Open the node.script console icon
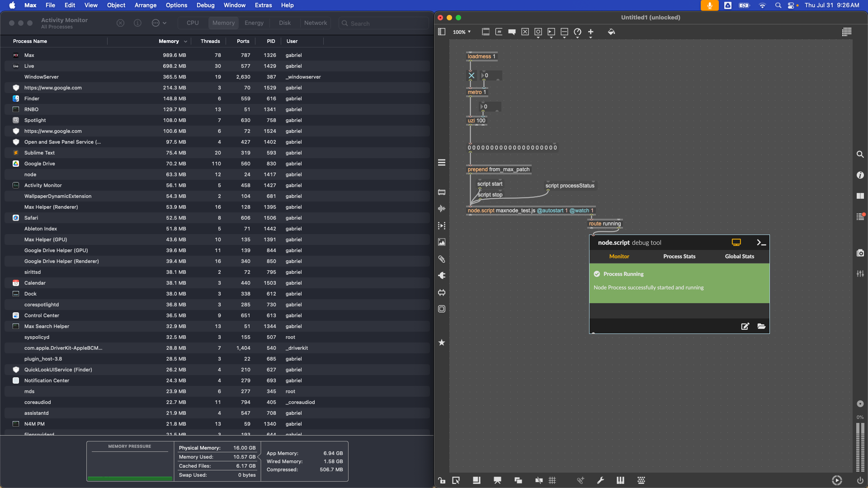 point(761,243)
